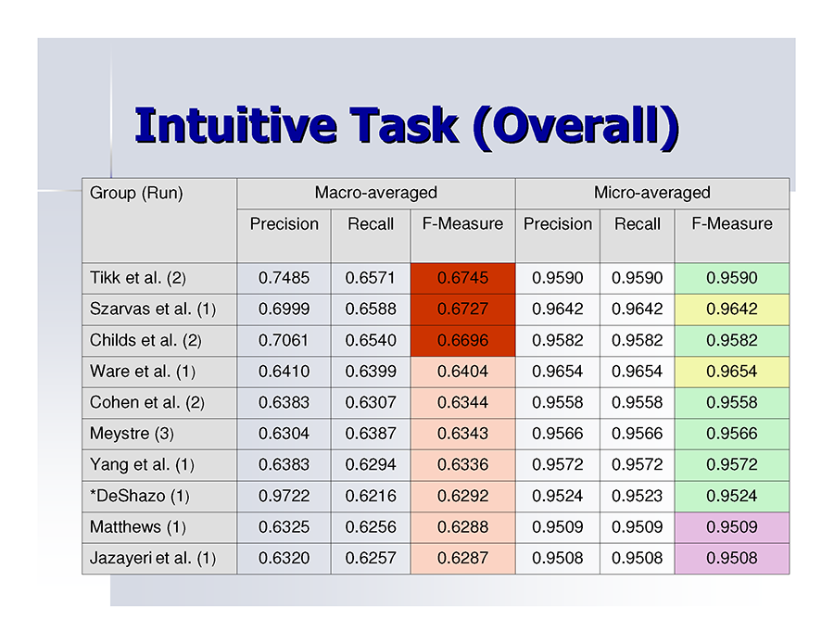Screen dimensions: 834x644
Task: Click the slide title "Intuitive Task (Overall)"
Action: (407, 127)
